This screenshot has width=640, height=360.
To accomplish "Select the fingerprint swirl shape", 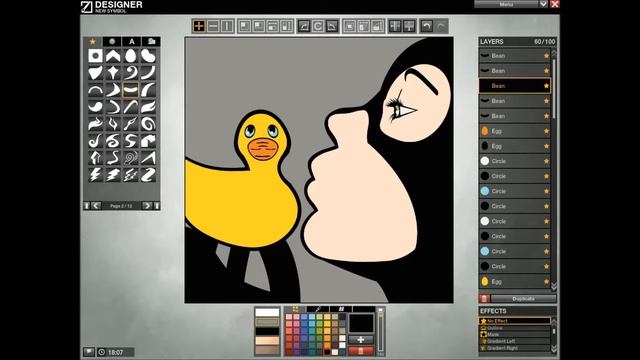I will 131,158.
